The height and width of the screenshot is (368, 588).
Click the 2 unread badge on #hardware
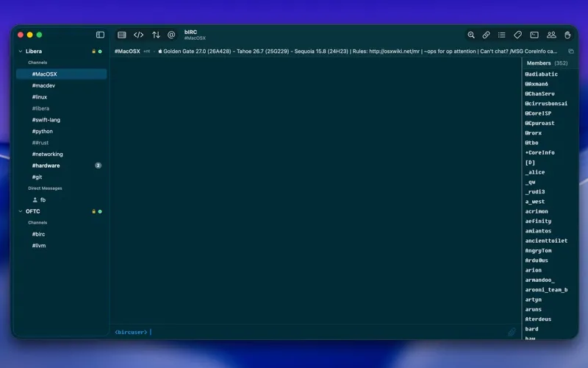pyautogui.click(x=98, y=166)
